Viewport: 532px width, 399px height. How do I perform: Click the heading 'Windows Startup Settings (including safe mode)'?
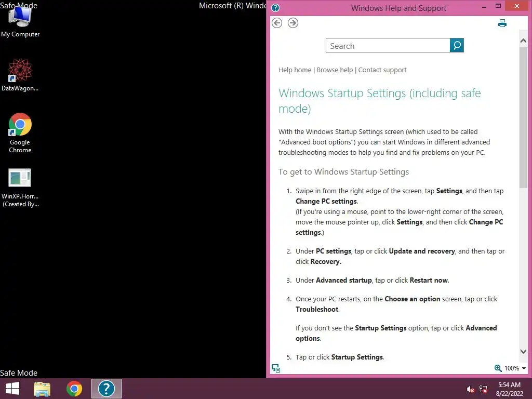point(380,101)
